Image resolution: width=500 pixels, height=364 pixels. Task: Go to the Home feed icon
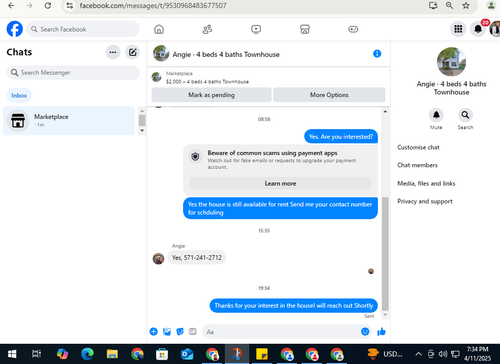coord(159,29)
